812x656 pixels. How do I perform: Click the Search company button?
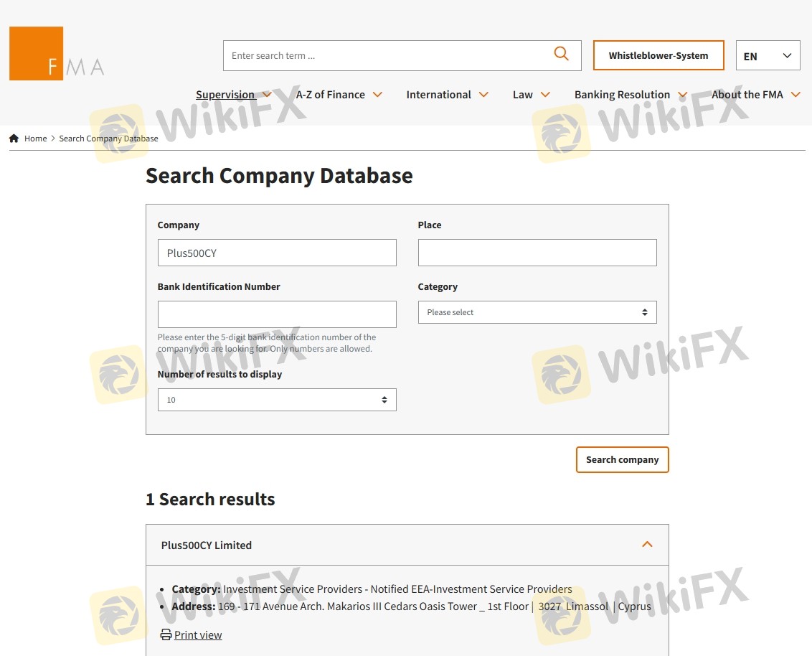coord(623,459)
